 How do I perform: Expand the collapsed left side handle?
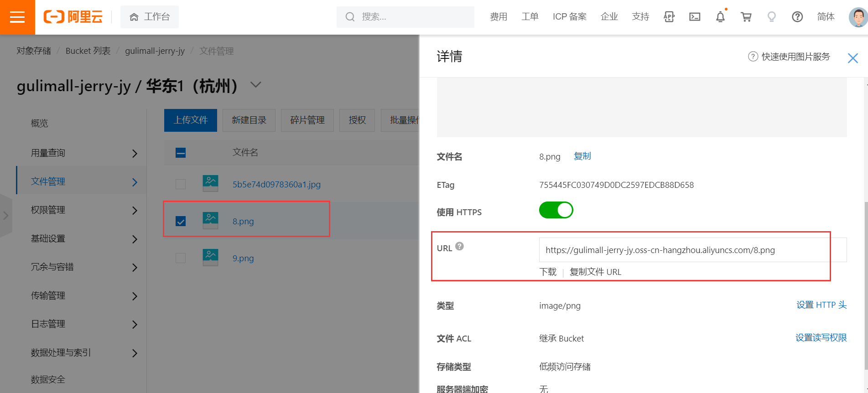point(5,216)
